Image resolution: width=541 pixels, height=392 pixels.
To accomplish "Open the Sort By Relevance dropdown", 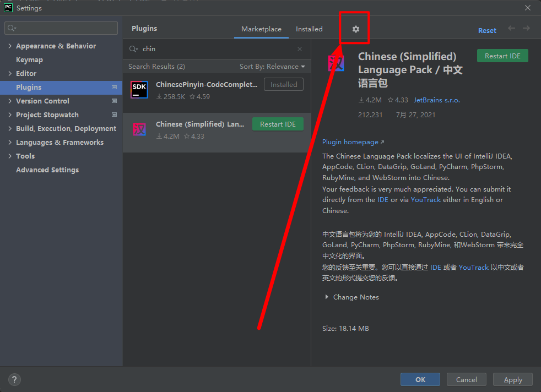I will pos(272,67).
